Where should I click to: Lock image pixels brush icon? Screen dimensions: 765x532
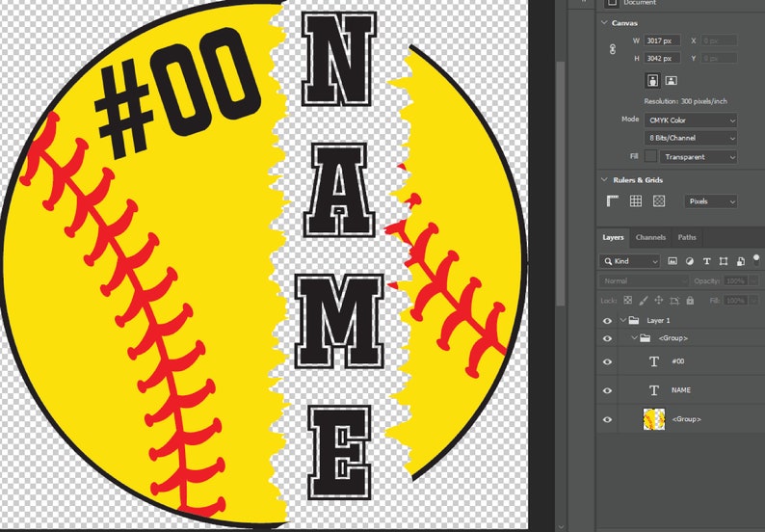644,300
